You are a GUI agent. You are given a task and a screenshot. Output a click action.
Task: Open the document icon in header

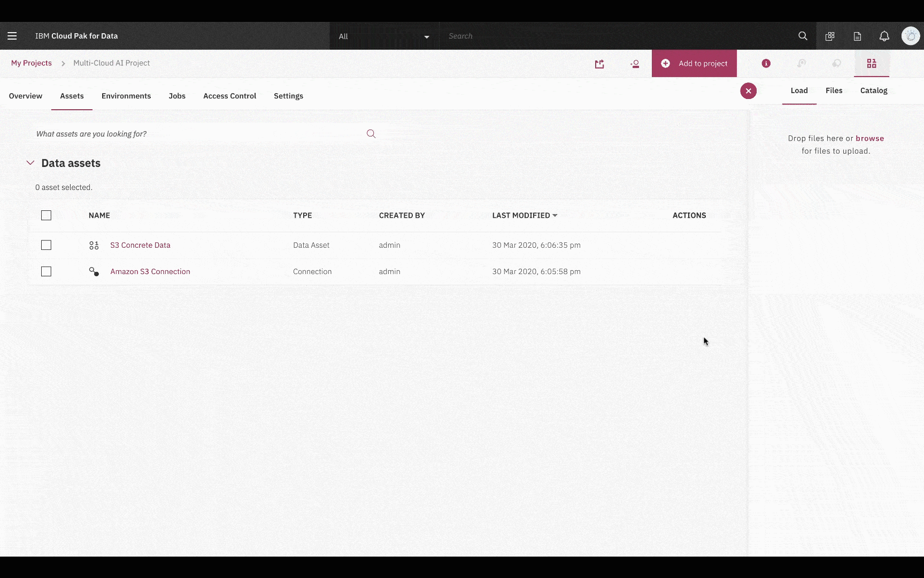[x=857, y=36]
